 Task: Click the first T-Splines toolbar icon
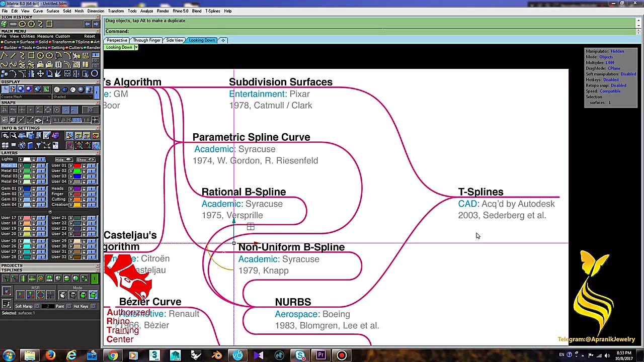pyautogui.click(x=5, y=278)
